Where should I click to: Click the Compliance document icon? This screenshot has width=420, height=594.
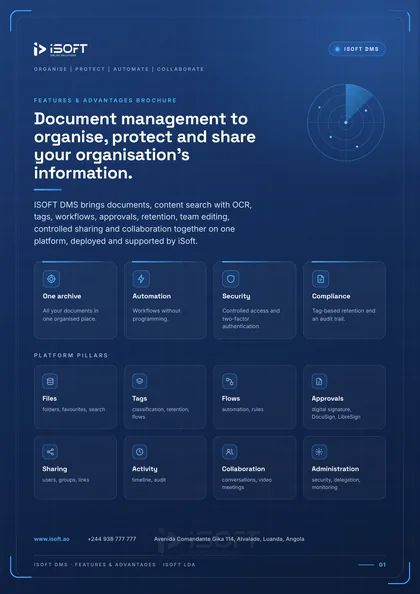pyautogui.click(x=320, y=279)
